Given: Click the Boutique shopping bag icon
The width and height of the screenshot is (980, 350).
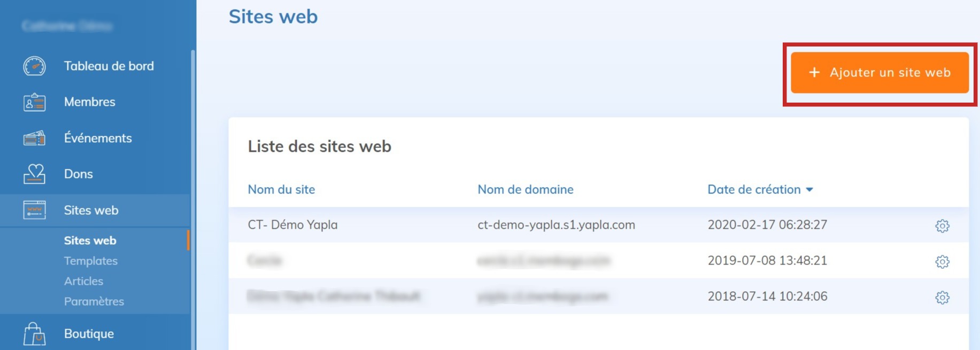Looking at the screenshot, I should tap(34, 334).
